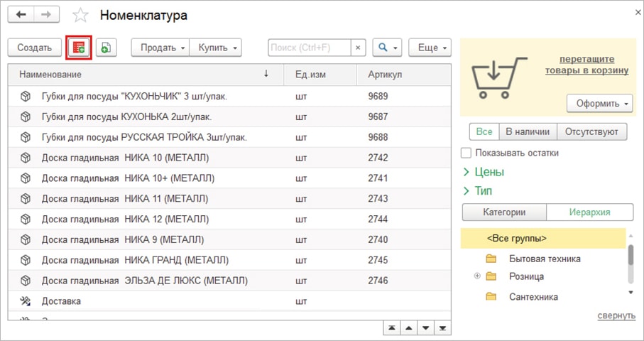This screenshot has width=644, height=341.
Task: Jump to the list start arrow icon
Action: point(392,328)
